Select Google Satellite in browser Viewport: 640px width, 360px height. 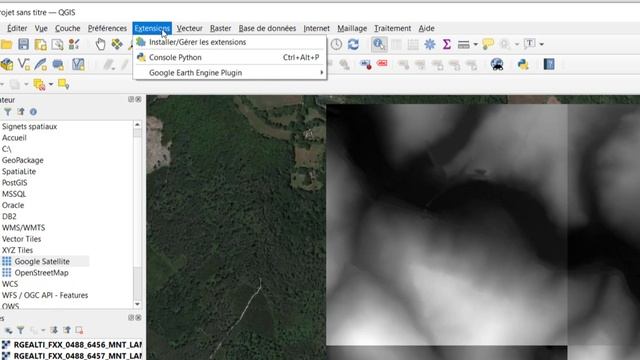tap(42, 261)
